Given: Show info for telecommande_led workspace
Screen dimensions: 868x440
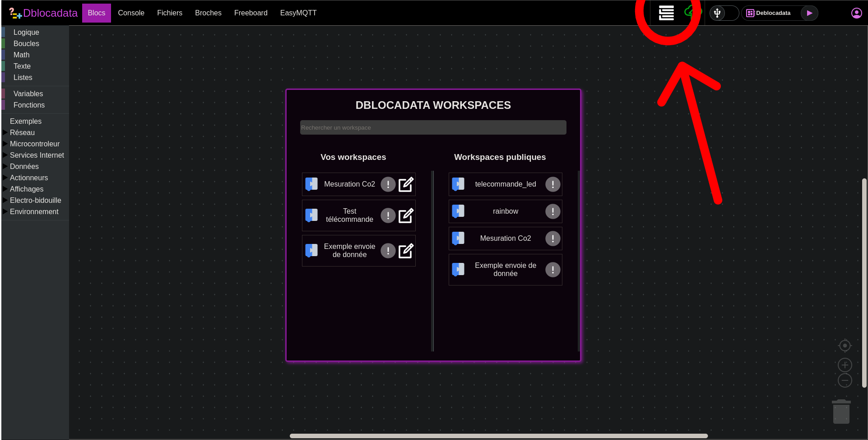Looking at the screenshot, I should 552,184.
